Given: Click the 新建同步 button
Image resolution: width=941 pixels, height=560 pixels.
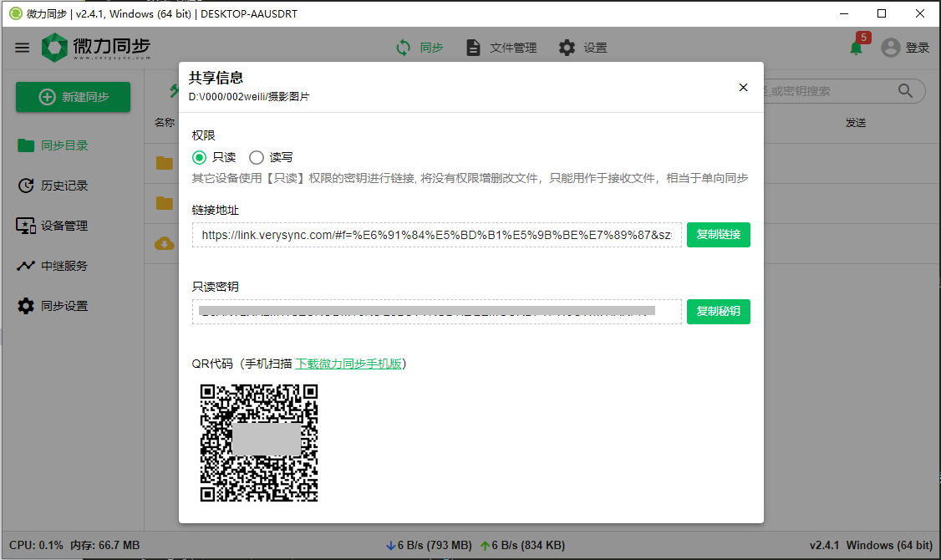Looking at the screenshot, I should [74, 97].
